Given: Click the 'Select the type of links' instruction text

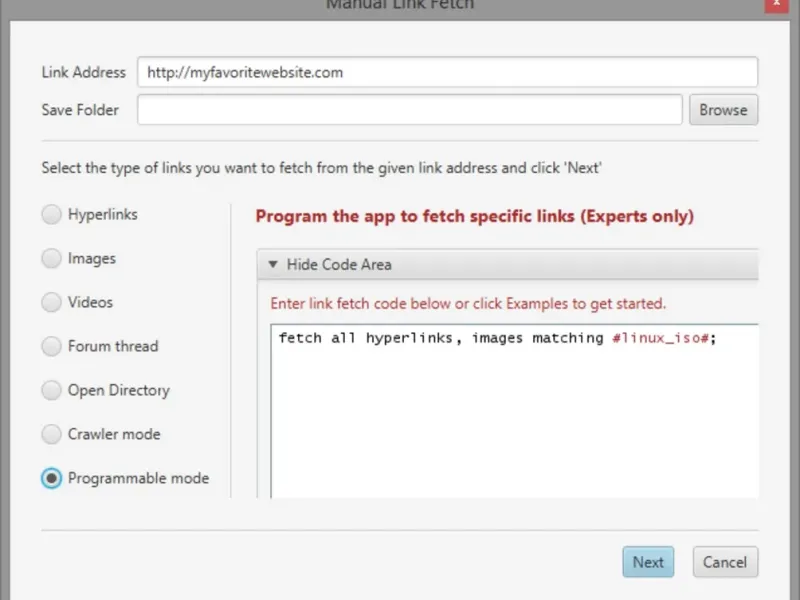Looking at the screenshot, I should 321,168.
